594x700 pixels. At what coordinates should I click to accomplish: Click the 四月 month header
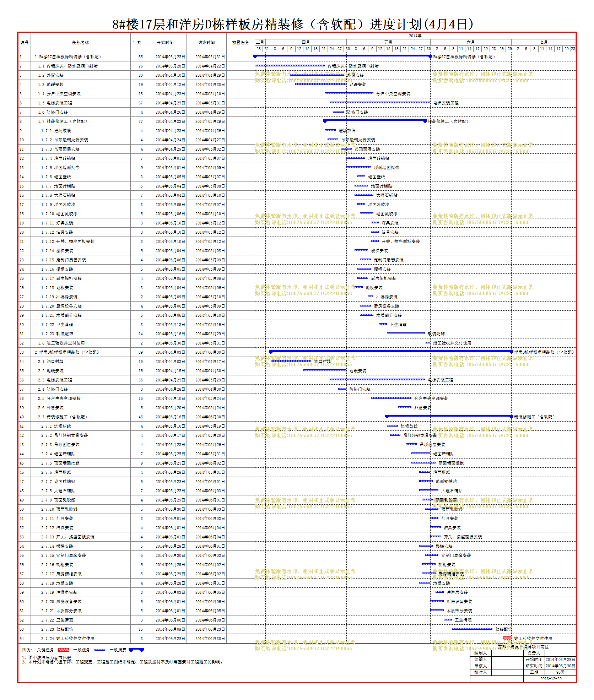click(306, 42)
